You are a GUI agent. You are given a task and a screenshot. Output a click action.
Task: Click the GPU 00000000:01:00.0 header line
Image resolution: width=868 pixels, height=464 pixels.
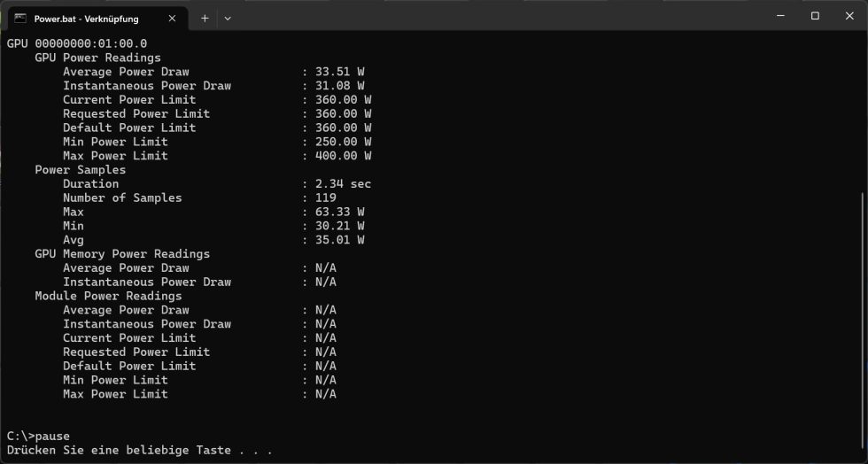coord(77,43)
